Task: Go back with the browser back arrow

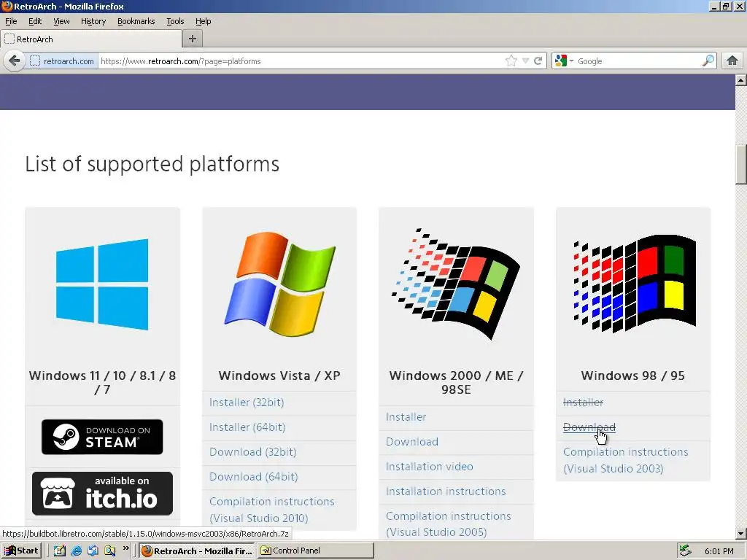Action: point(15,61)
